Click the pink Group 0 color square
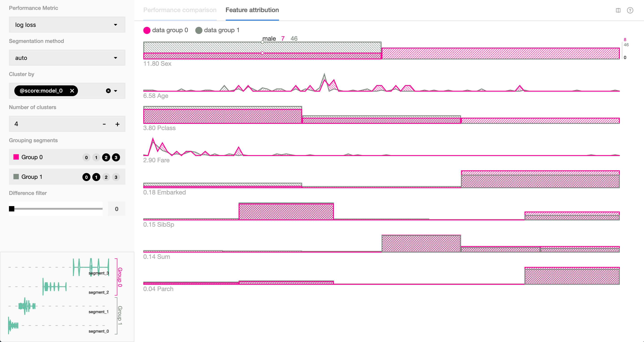This screenshot has width=644, height=342. [16, 157]
